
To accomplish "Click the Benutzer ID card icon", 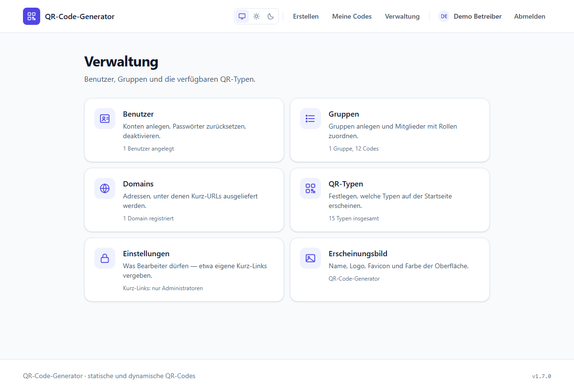I will [x=105, y=119].
